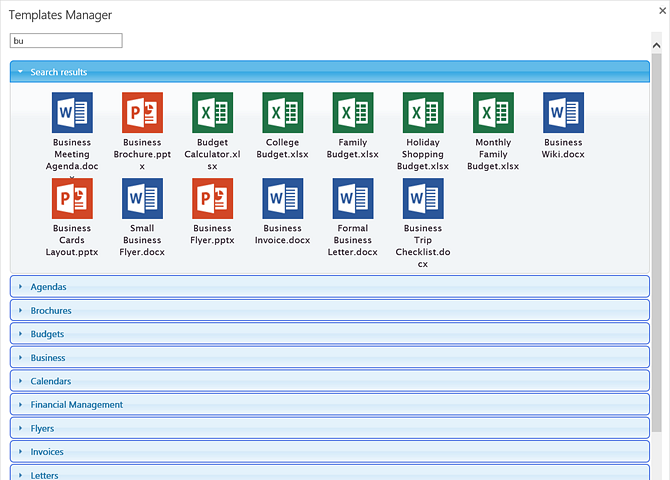Expand the Business category arrow

pyautogui.click(x=20, y=357)
